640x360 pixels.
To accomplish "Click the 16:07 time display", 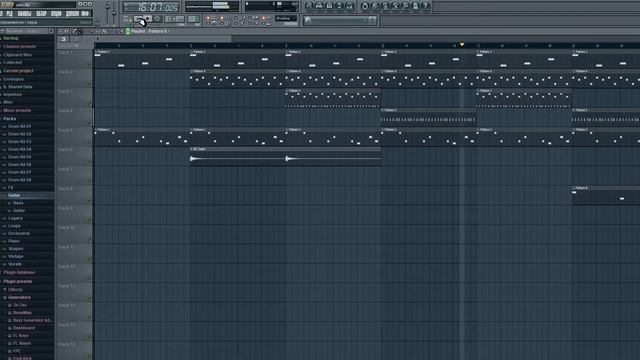I will click(x=152, y=7).
